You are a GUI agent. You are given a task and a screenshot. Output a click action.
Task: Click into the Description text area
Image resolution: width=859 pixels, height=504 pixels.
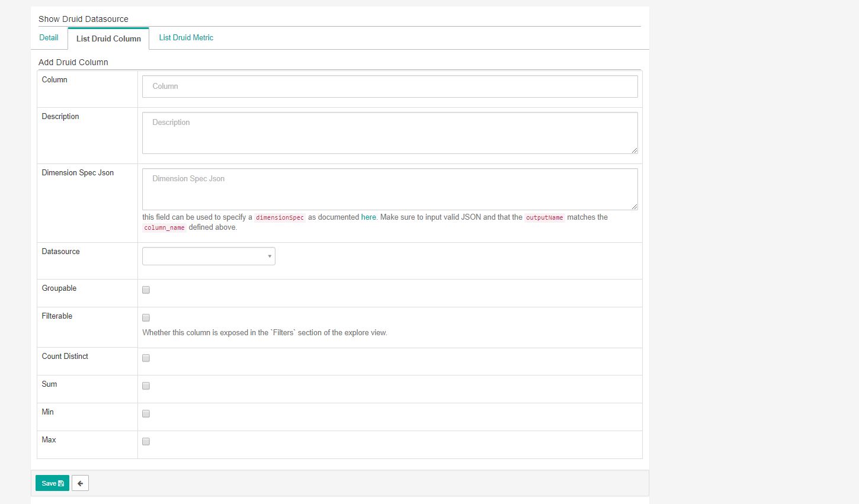coord(390,133)
